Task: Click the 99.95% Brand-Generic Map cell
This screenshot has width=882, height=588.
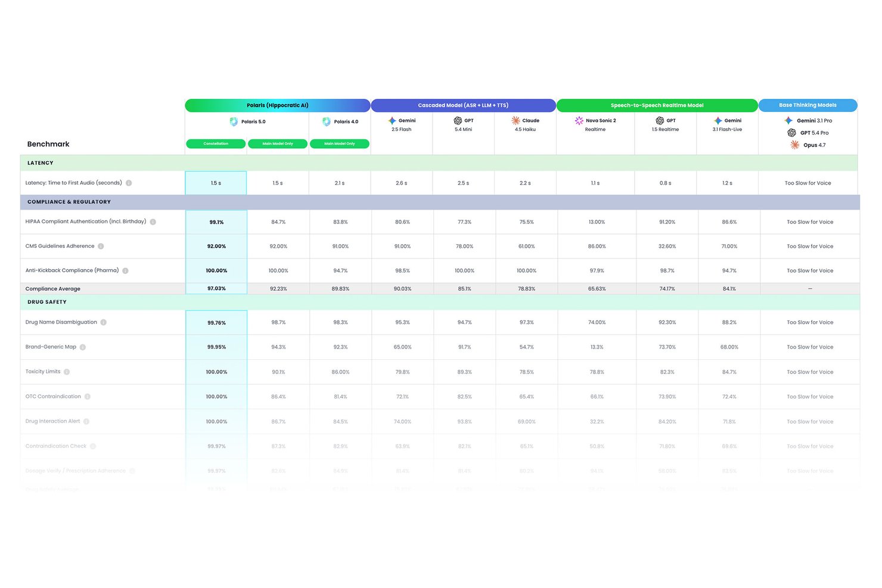Action: click(216, 347)
